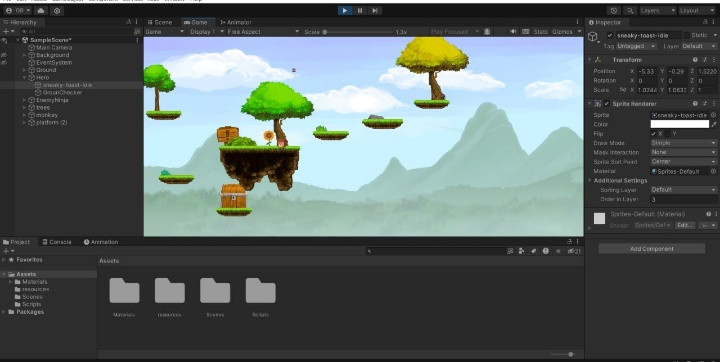The height and width of the screenshot is (362, 720).
Task: Toggle the Scale constrain proportions link icon
Action: tap(623, 90)
